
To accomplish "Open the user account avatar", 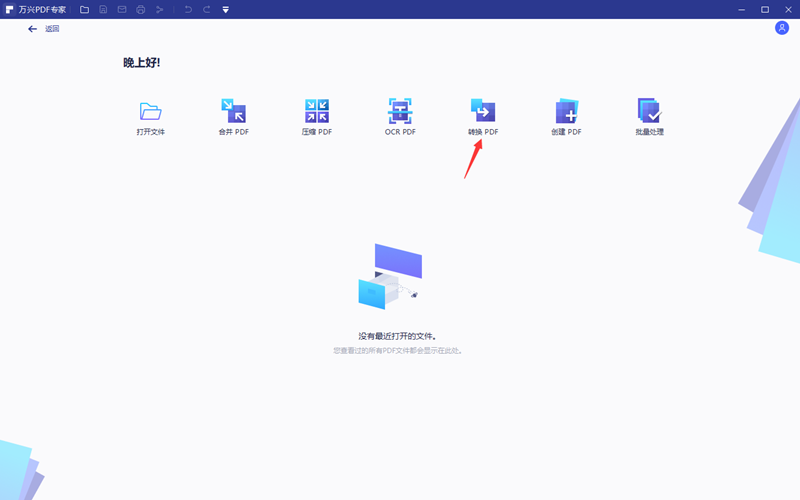I will [x=782, y=28].
